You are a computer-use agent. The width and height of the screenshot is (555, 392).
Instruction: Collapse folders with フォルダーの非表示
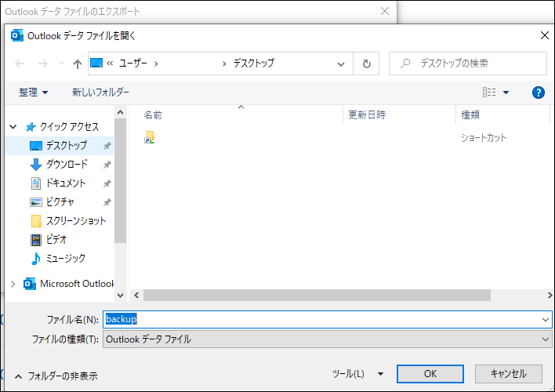(x=56, y=376)
